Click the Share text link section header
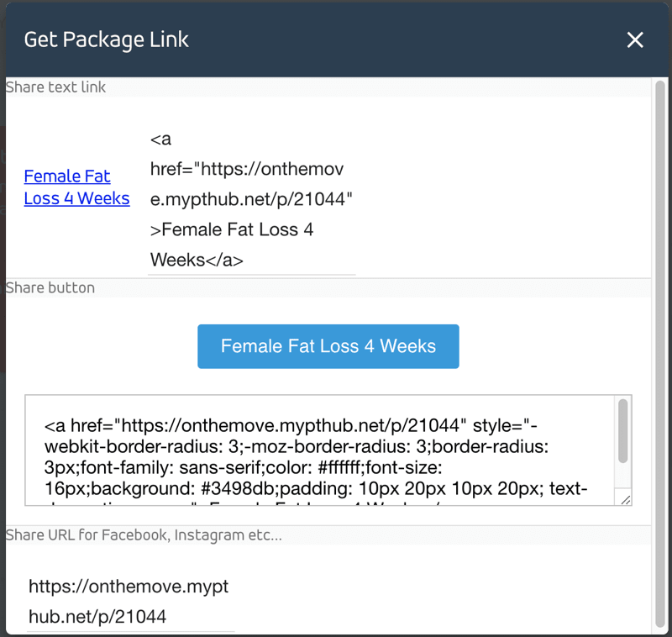Image resolution: width=672 pixels, height=637 pixels. click(x=55, y=87)
